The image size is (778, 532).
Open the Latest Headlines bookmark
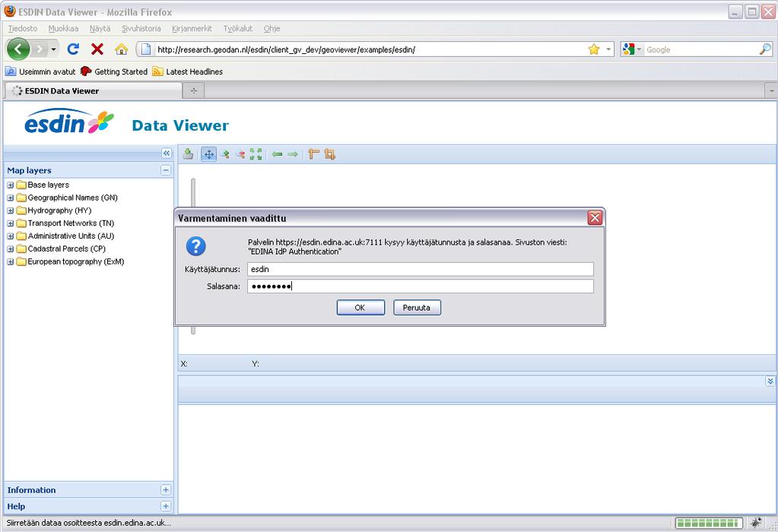coord(188,71)
